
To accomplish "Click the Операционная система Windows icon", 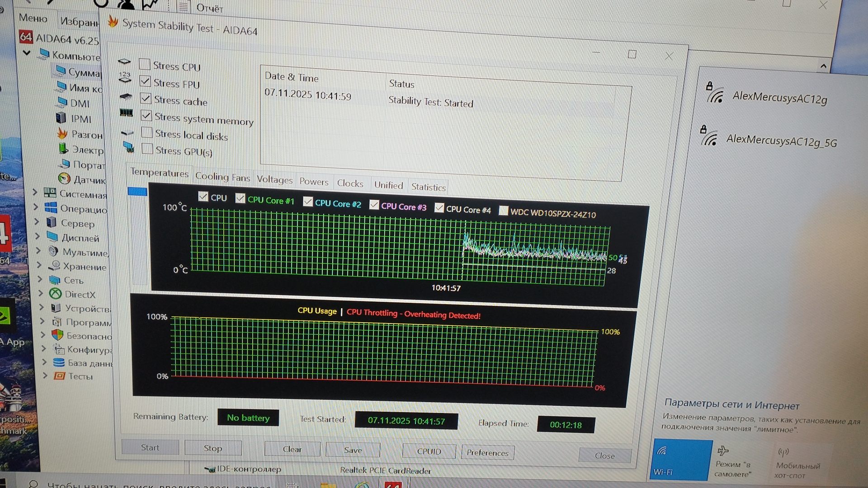I will [51, 208].
